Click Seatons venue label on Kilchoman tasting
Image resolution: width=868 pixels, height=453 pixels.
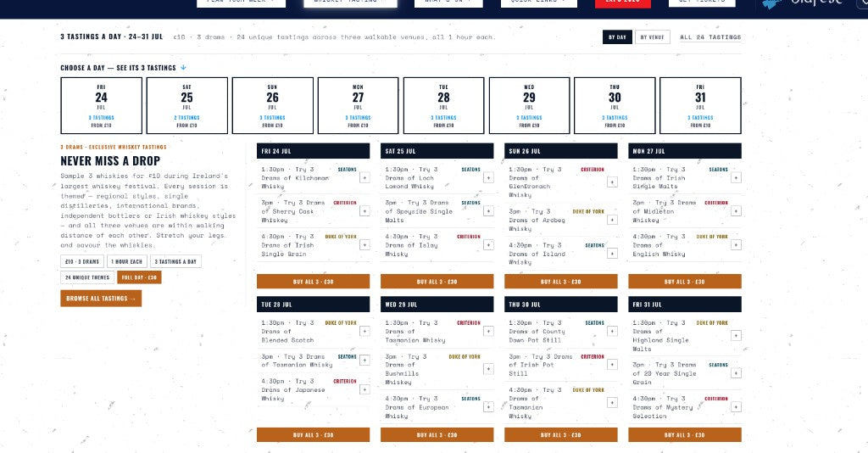tap(347, 170)
